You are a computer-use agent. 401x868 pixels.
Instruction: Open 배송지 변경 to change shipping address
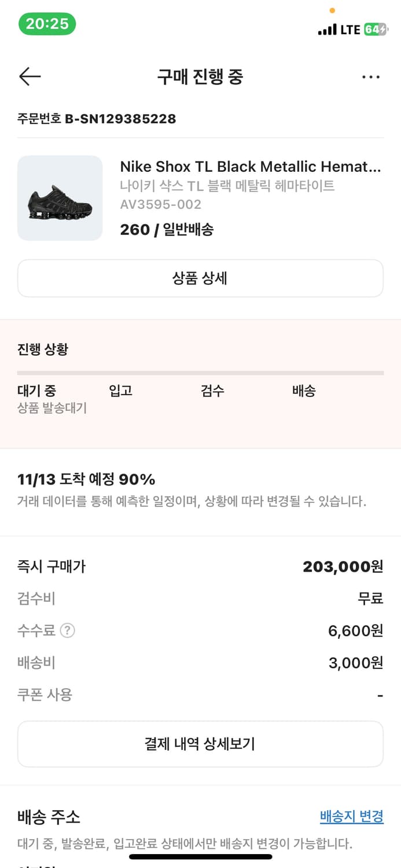(x=351, y=816)
